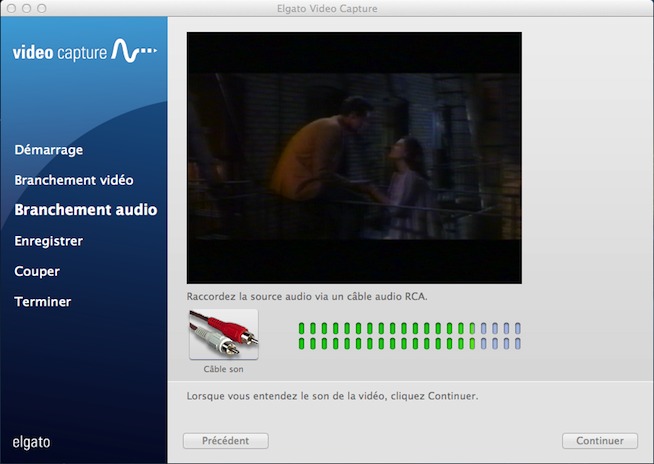Viewport: 654px width, 464px height.
Task: Open the Terminer step
Action: (42, 301)
